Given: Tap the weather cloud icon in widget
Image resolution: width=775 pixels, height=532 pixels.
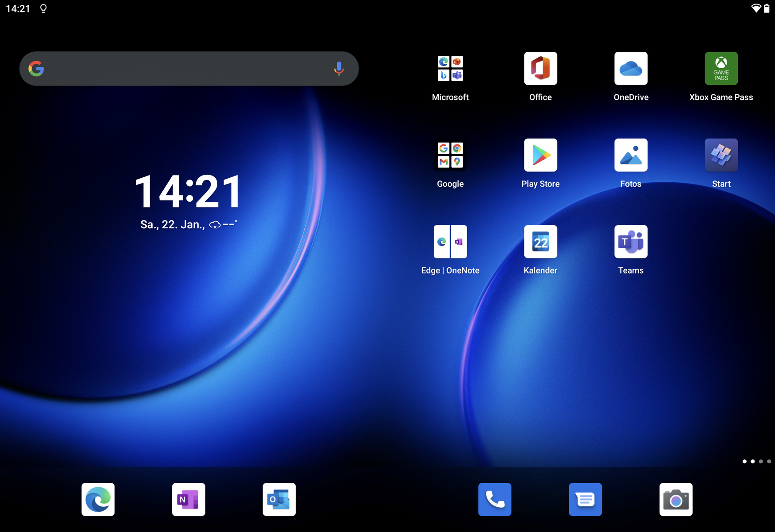Looking at the screenshot, I should (x=215, y=225).
